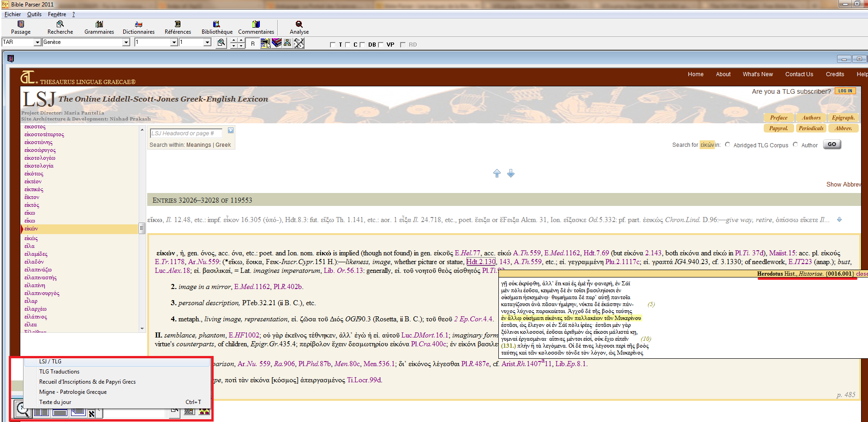Click the Hebrew aleph icon at bottom
868x422 pixels.
[x=92, y=413]
